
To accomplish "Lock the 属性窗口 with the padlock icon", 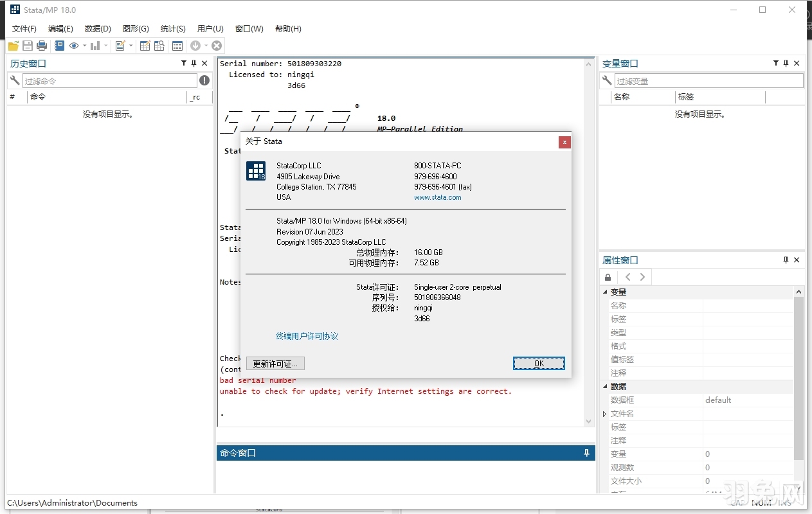I will 608,276.
